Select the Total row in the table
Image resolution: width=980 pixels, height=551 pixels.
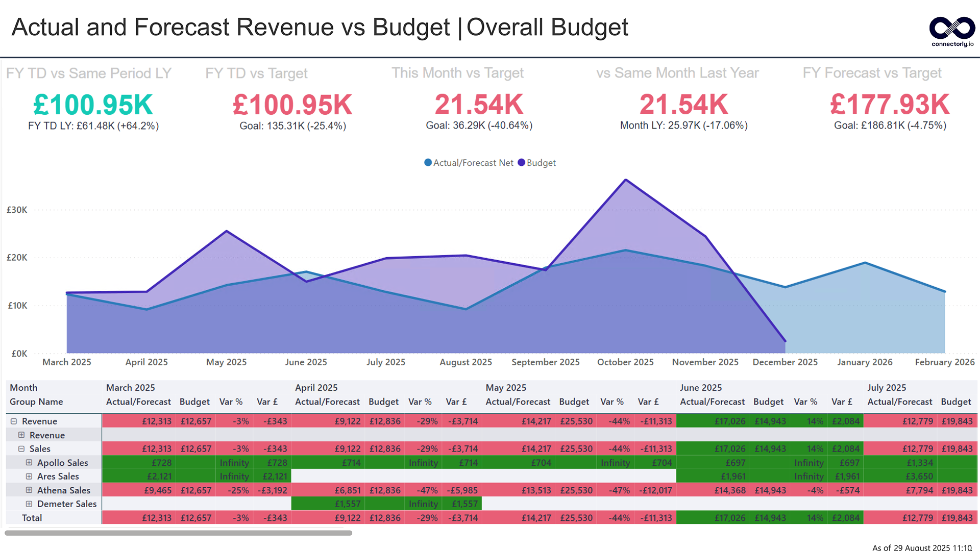(32, 517)
